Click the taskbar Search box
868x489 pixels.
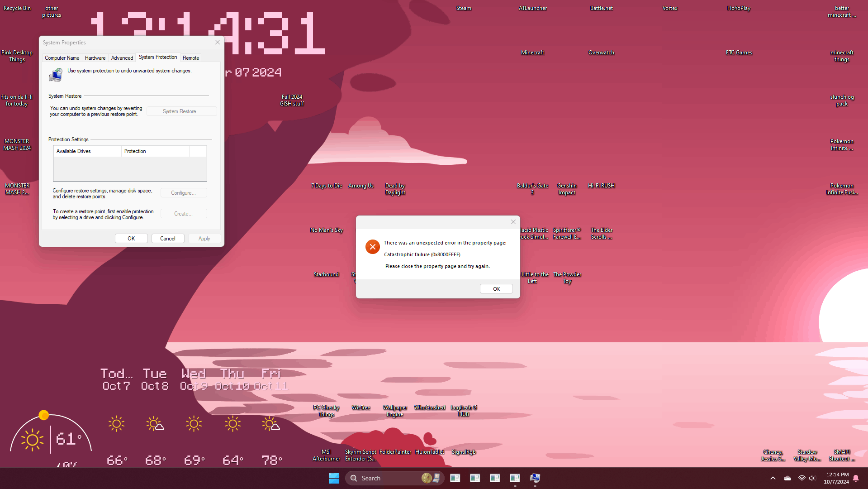tap(394, 478)
